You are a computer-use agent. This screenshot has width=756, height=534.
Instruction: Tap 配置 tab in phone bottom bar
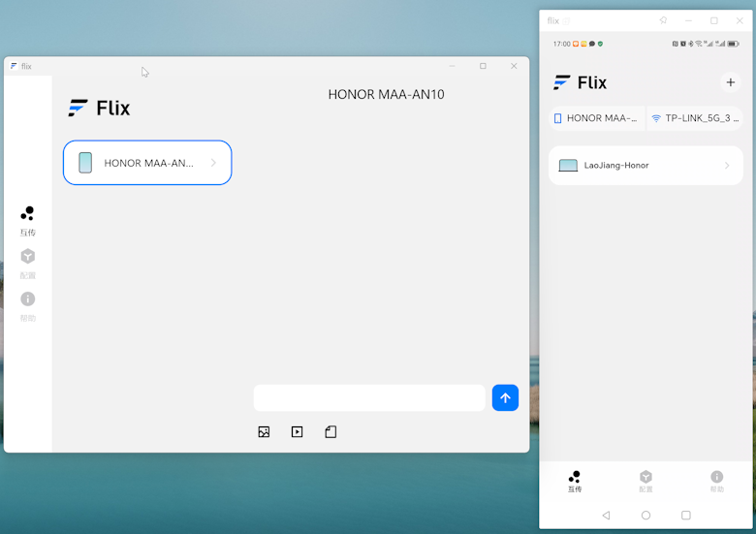(646, 482)
